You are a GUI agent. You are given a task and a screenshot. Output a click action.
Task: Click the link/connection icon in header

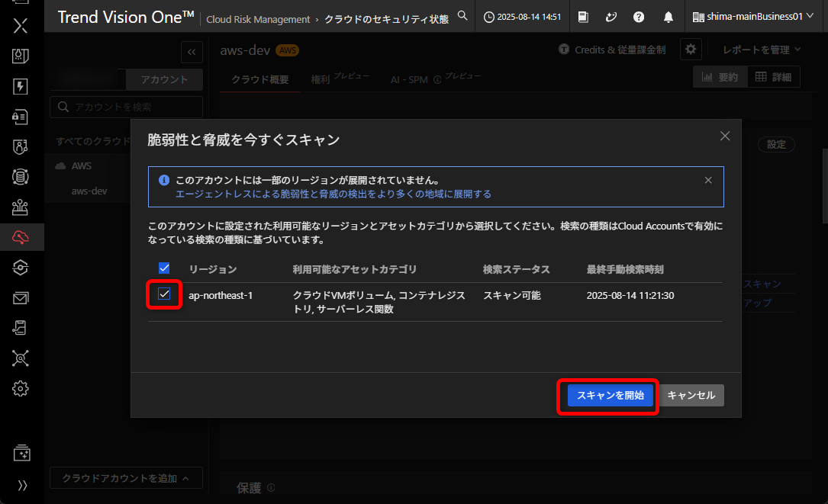pos(611,17)
